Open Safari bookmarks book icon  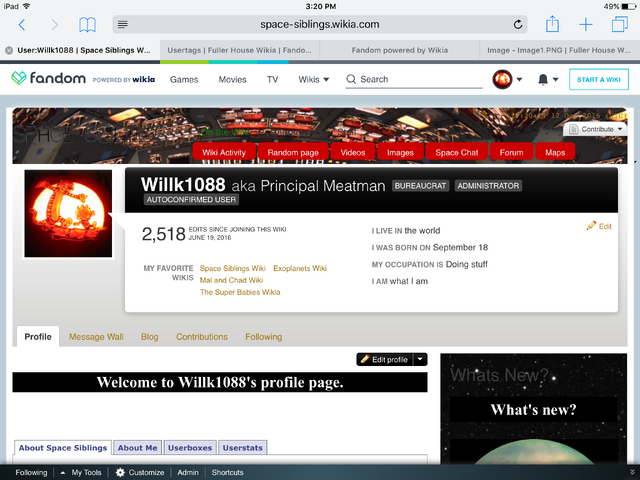click(87, 25)
